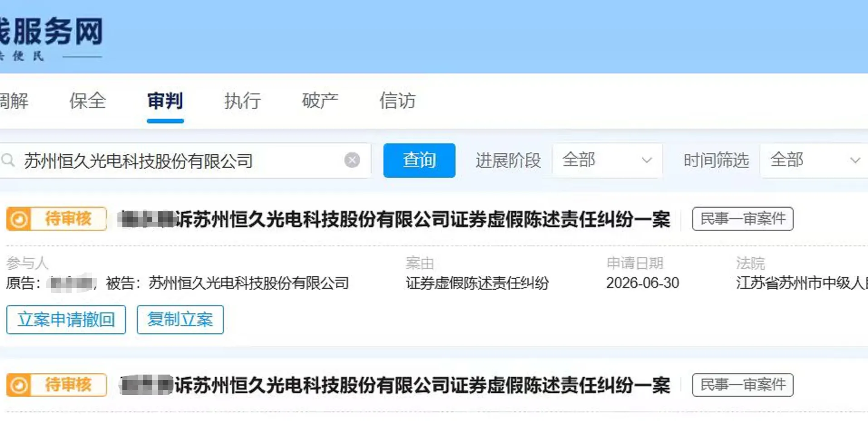Expand the 进展阶段 dropdown

click(x=607, y=160)
